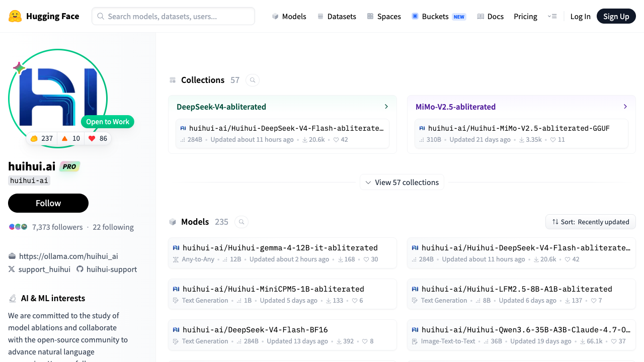The image size is (644, 362).
Task: Open the Models navigation tab
Action: click(289, 17)
